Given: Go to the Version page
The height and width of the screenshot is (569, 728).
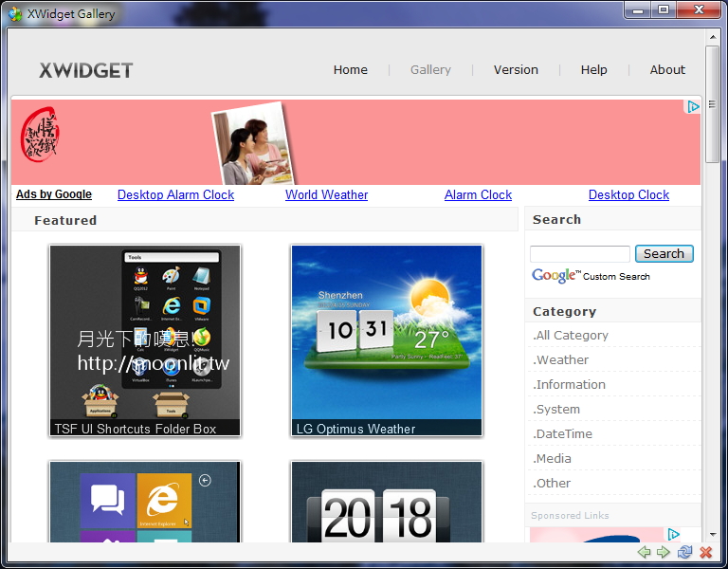Looking at the screenshot, I should [x=516, y=70].
